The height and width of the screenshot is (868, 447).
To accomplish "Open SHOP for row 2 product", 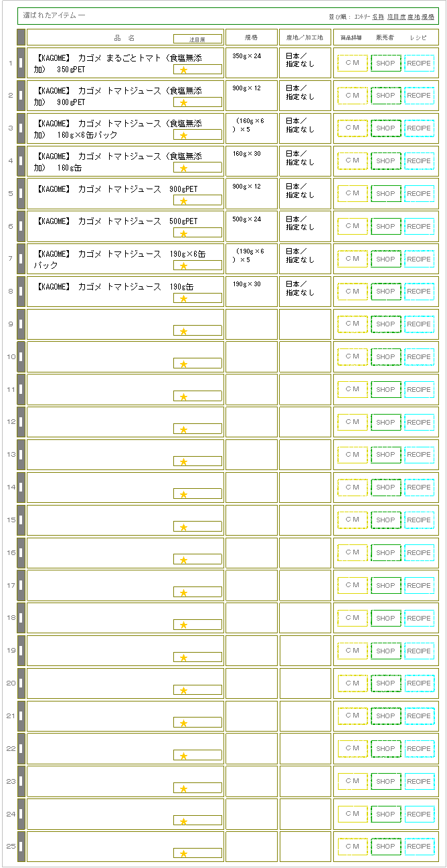I will pyautogui.click(x=386, y=96).
